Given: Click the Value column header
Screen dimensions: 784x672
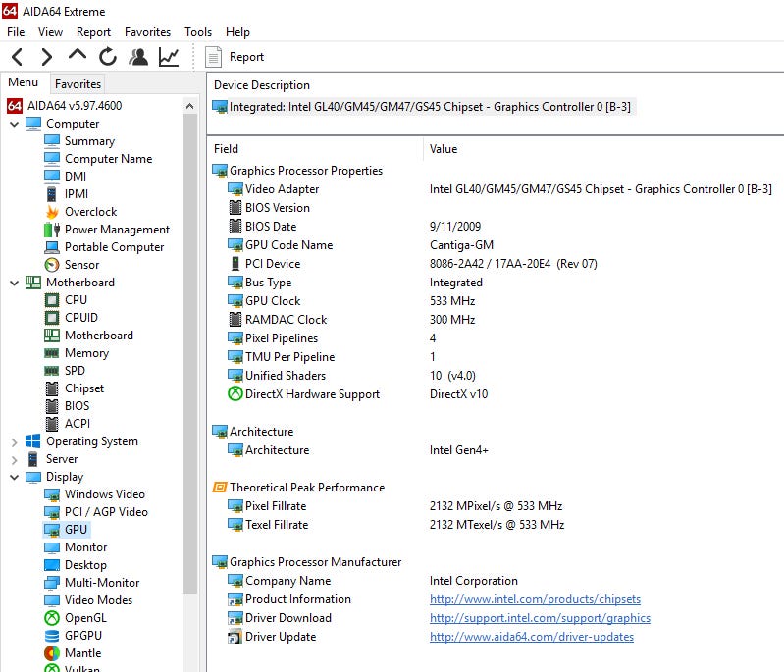Looking at the screenshot, I should (444, 149).
